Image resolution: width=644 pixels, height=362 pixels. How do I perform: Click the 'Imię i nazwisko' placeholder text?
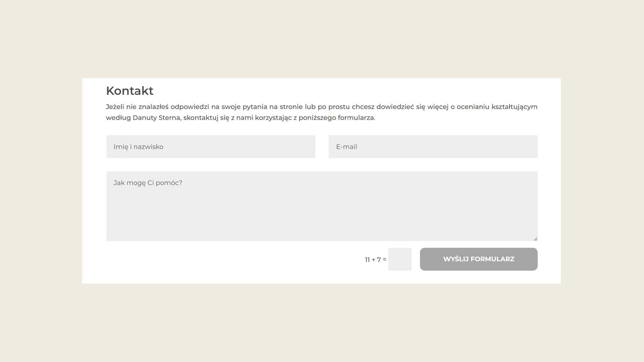(x=138, y=147)
